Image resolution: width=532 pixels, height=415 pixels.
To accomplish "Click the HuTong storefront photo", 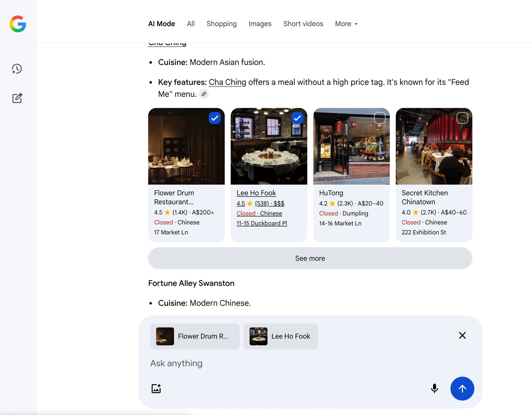I will pos(351,147).
